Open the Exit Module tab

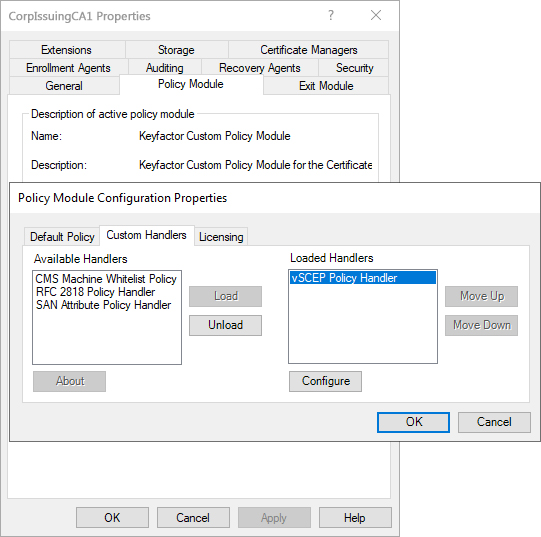(x=326, y=86)
